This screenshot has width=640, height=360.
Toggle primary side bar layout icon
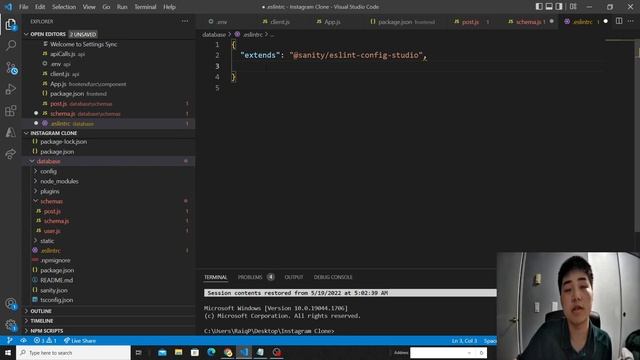coord(539,7)
